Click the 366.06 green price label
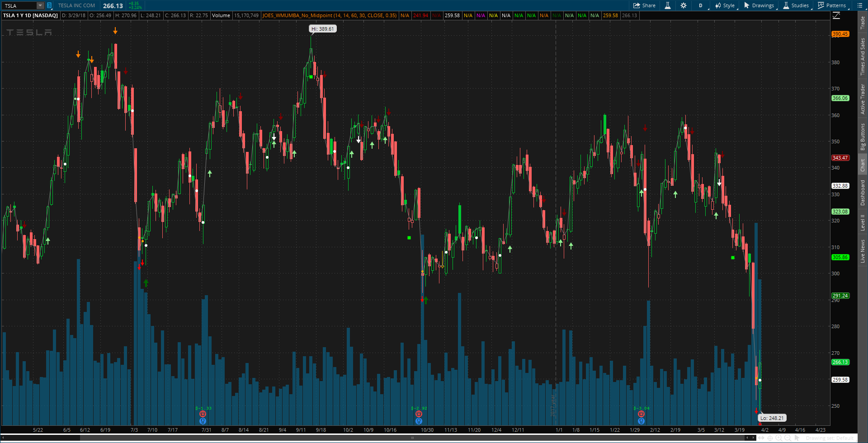 click(x=840, y=98)
